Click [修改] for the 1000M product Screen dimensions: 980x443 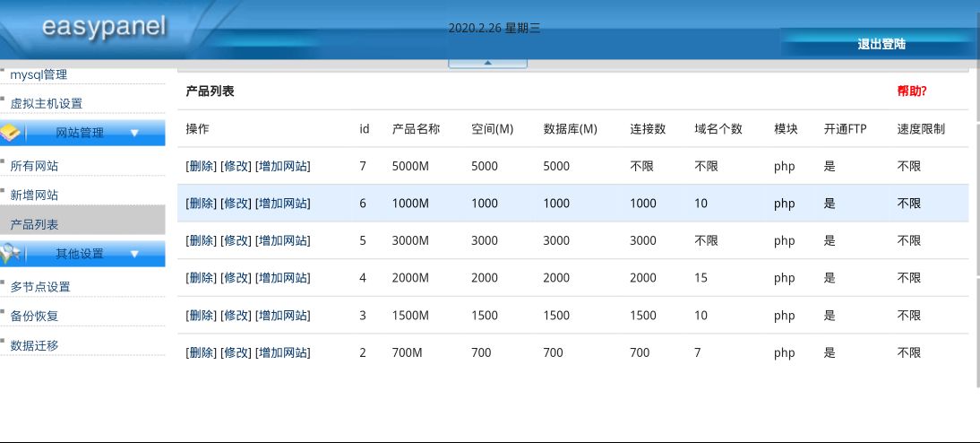[x=236, y=204]
